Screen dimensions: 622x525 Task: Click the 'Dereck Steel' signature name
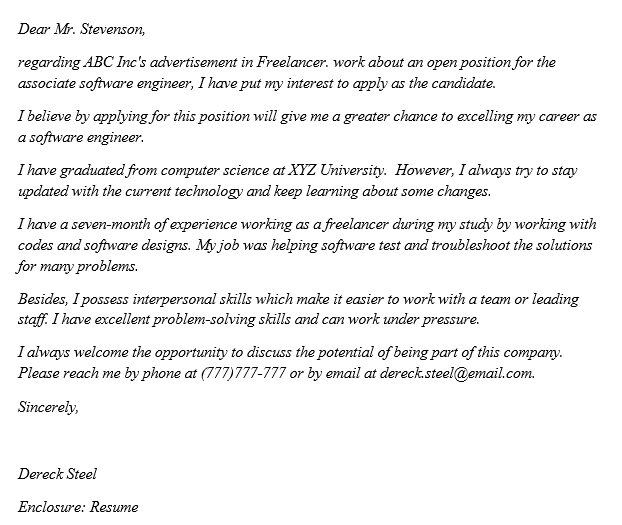pos(57,473)
